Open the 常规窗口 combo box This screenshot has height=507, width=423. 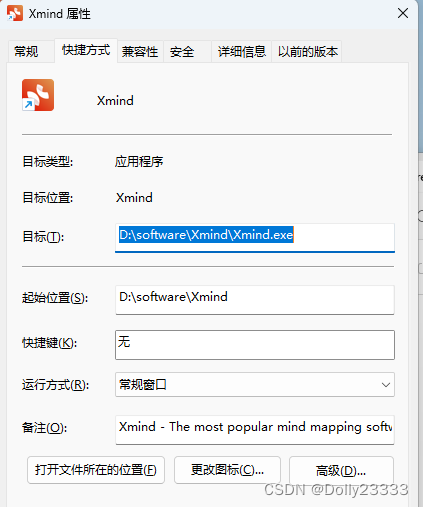[x=255, y=385]
